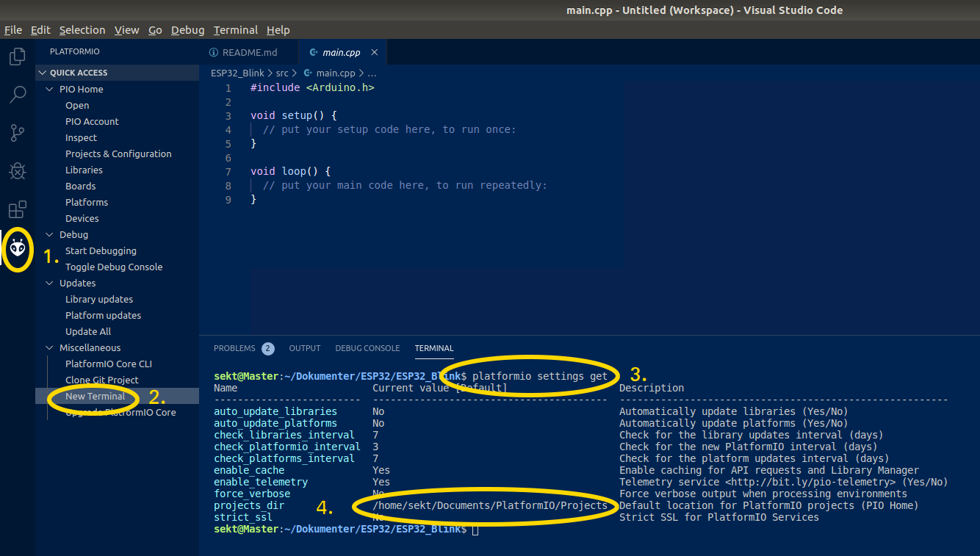Open the Boards item
The width and height of the screenshot is (980, 556).
80,186
